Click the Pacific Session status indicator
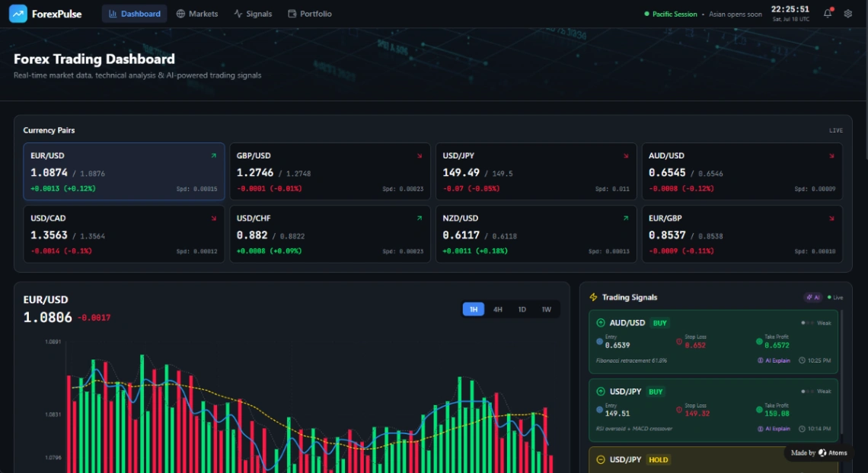Image resolution: width=868 pixels, height=473 pixels. [x=670, y=14]
